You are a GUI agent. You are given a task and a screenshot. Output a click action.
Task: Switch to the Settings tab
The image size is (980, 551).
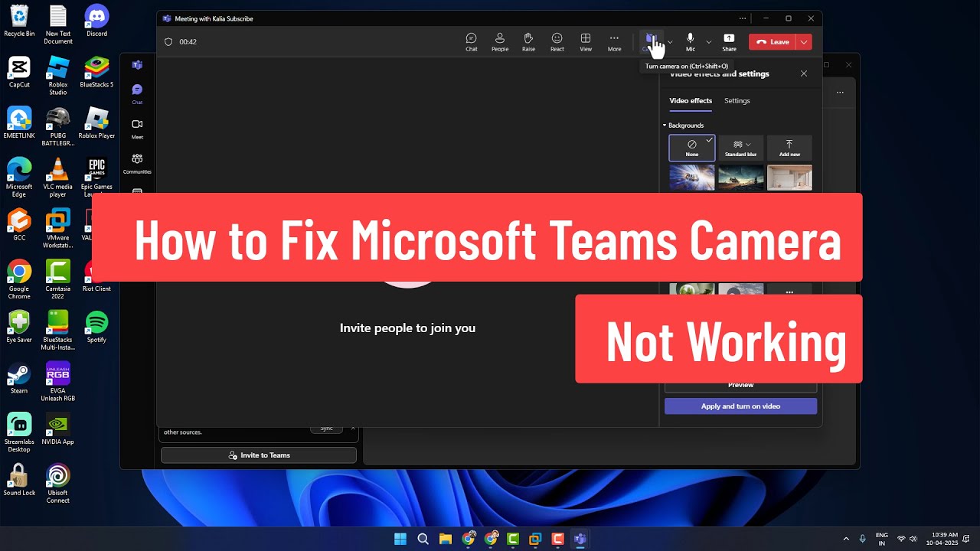[x=737, y=101]
